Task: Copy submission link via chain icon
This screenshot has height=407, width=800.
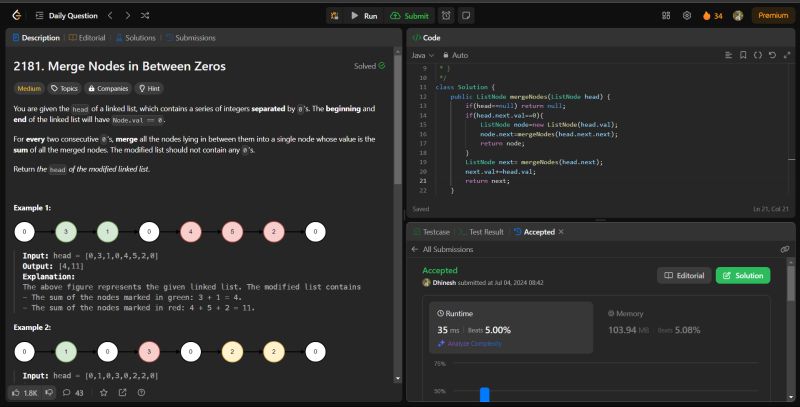Action: point(785,249)
